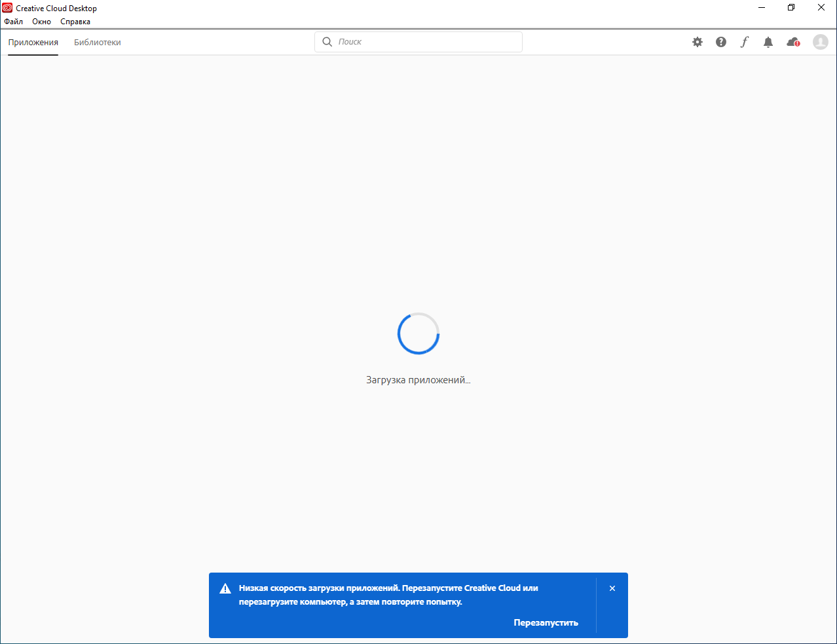Focus the Поиск search field
837x644 pixels.
426,42
